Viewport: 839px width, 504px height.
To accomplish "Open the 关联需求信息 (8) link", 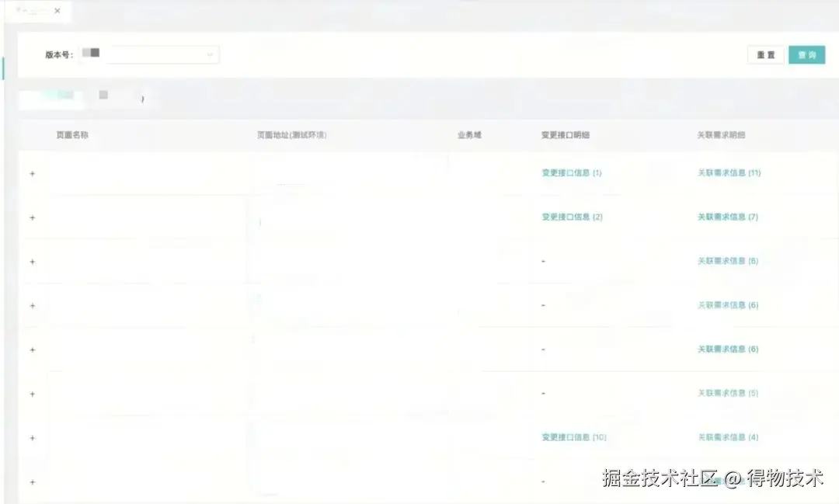I will pos(726,261).
